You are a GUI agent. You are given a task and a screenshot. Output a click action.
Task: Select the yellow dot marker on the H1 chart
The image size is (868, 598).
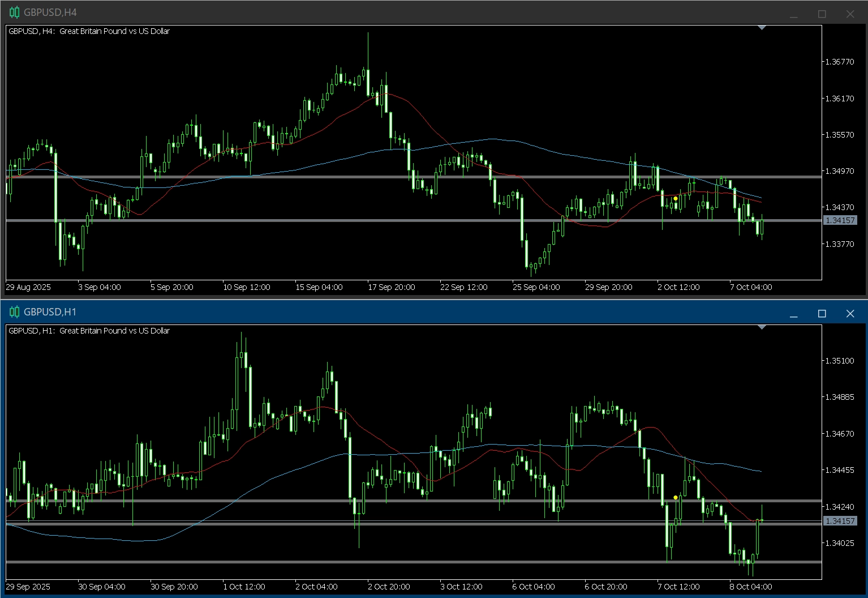(x=676, y=498)
